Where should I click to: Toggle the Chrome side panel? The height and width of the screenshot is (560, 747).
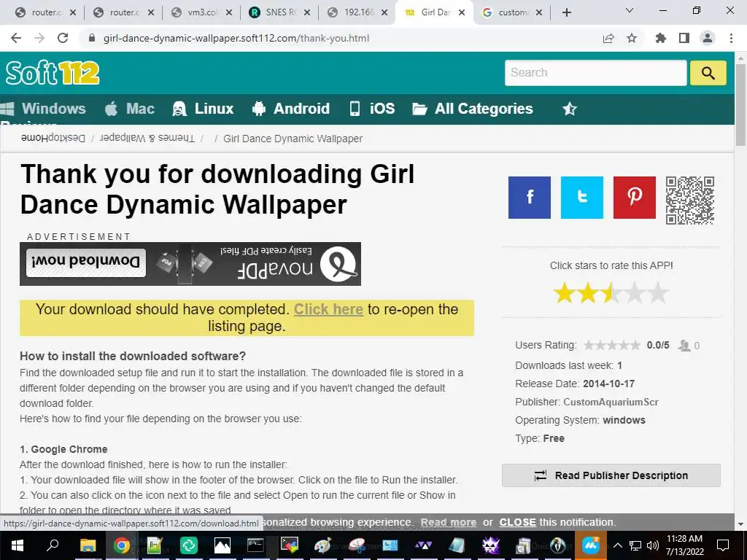tap(684, 38)
